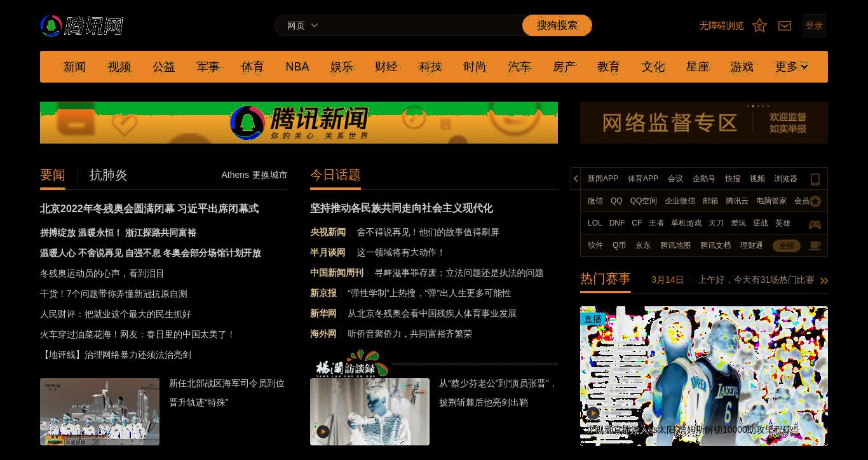Open 视频 in the navigation bar
Viewport: 868px width, 460px height.
click(119, 67)
